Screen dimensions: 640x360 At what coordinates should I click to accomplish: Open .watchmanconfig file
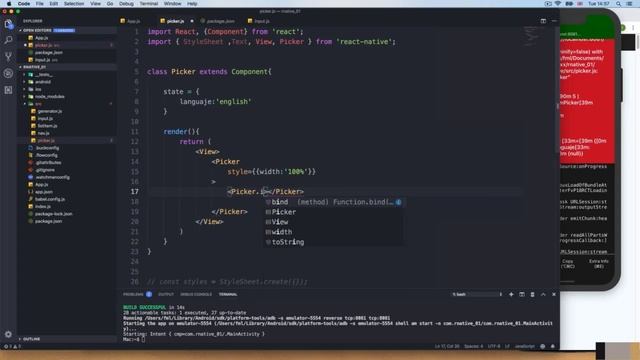52,178
